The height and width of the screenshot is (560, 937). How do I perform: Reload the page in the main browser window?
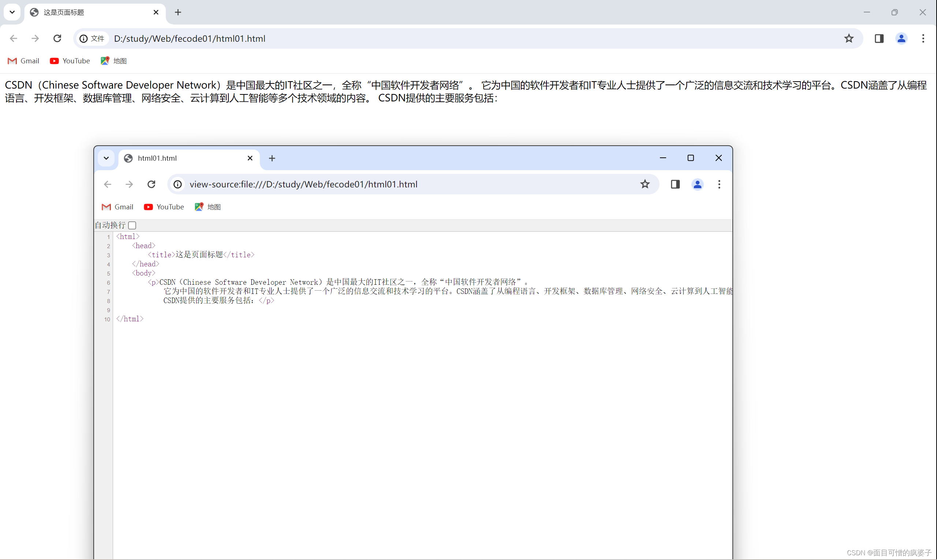57,38
